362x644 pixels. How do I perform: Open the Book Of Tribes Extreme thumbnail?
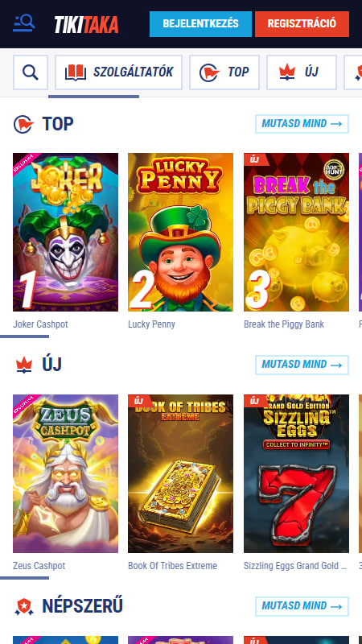click(x=180, y=473)
